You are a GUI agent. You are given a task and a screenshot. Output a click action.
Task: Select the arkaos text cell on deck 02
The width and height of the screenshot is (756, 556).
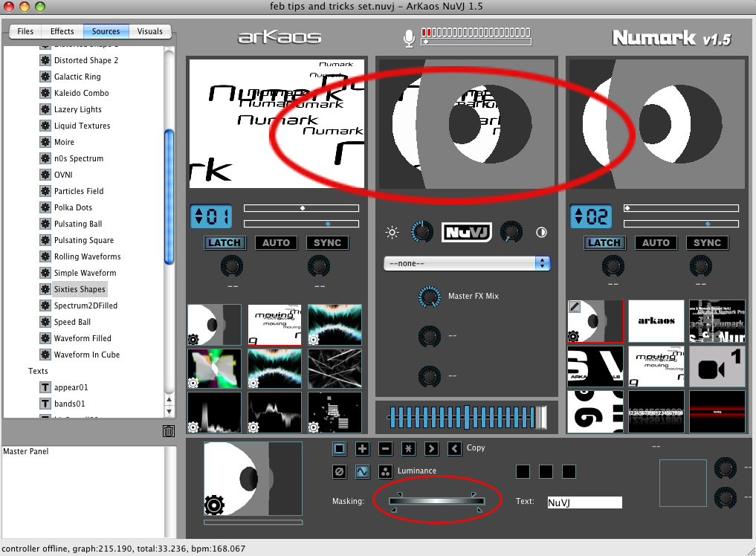click(656, 321)
